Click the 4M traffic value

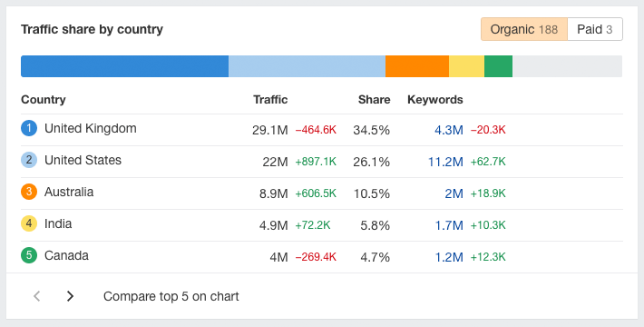click(x=278, y=257)
